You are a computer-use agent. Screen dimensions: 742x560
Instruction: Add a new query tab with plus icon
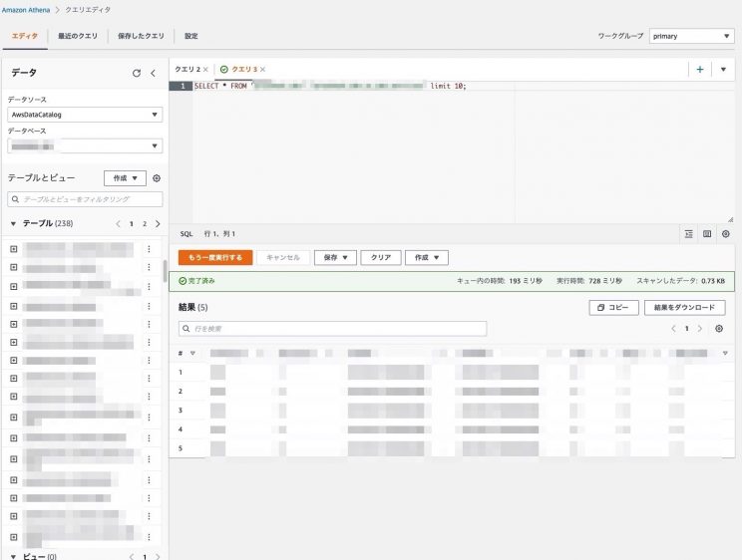pos(700,70)
